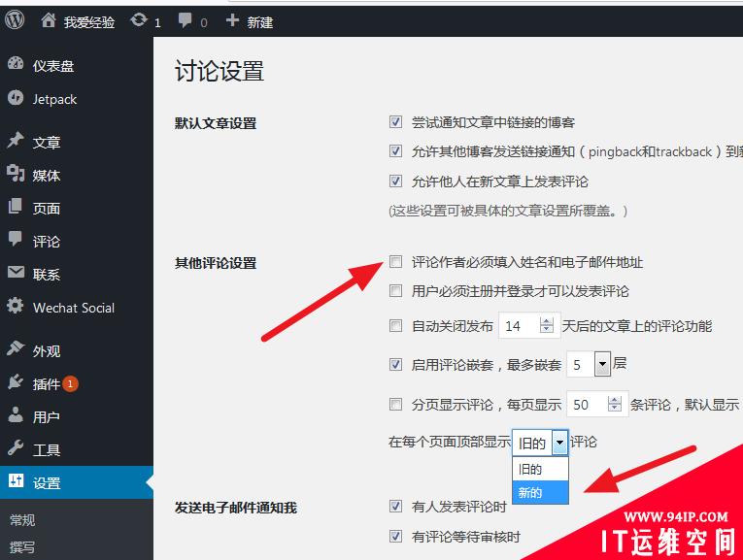Click the 50 comments stepper arrows
The width and height of the screenshot is (743, 560).
coord(615,404)
